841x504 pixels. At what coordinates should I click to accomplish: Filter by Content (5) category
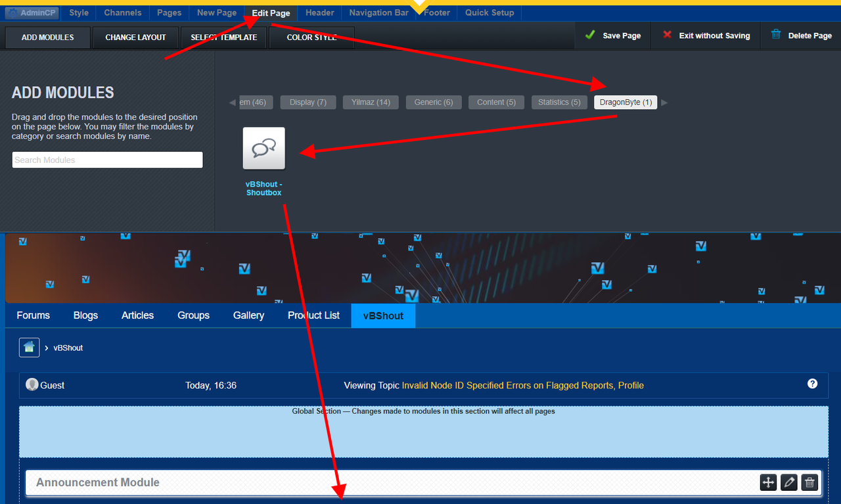[x=496, y=103]
